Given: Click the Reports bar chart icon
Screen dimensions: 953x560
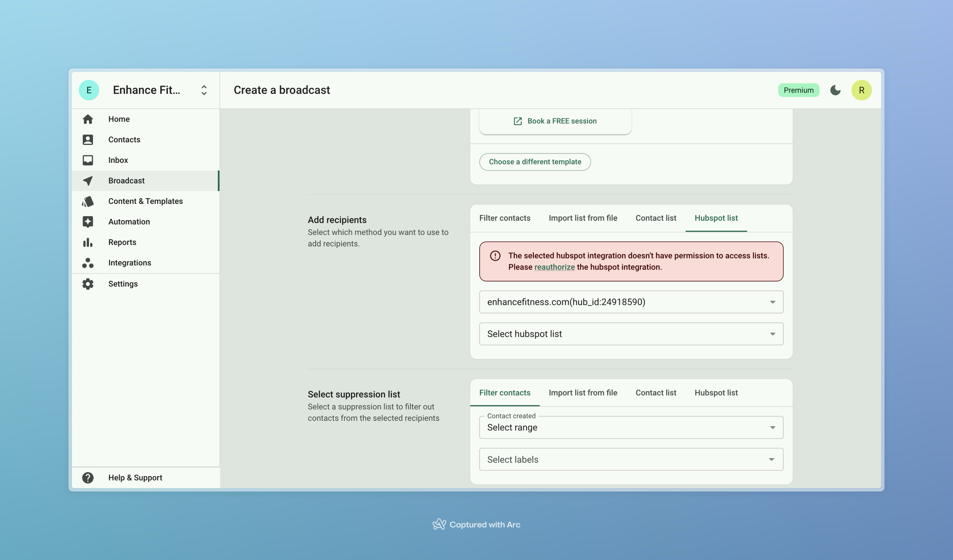Looking at the screenshot, I should pos(88,242).
